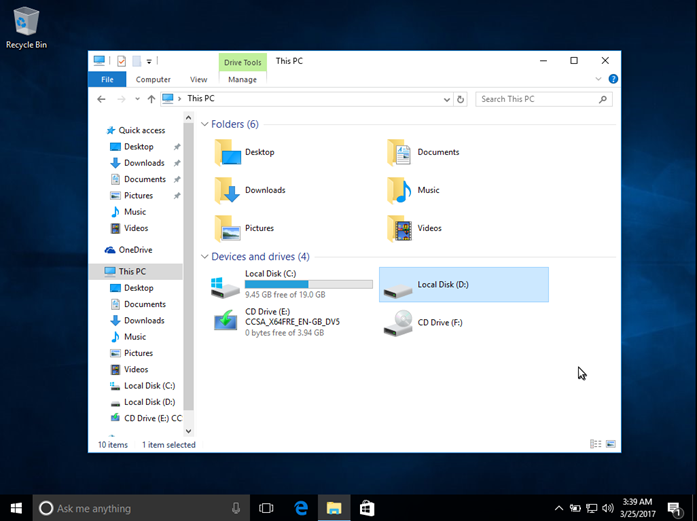Refresh This PC view

coord(461,100)
